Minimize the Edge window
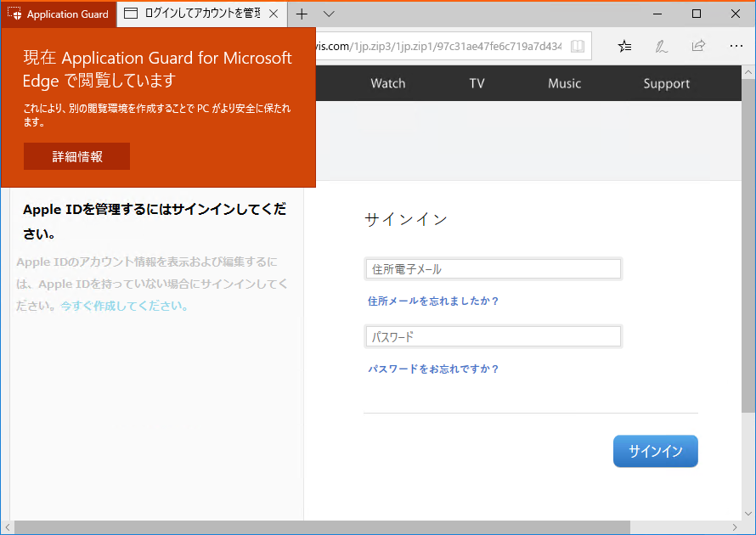756x535 pixels. 657,14
